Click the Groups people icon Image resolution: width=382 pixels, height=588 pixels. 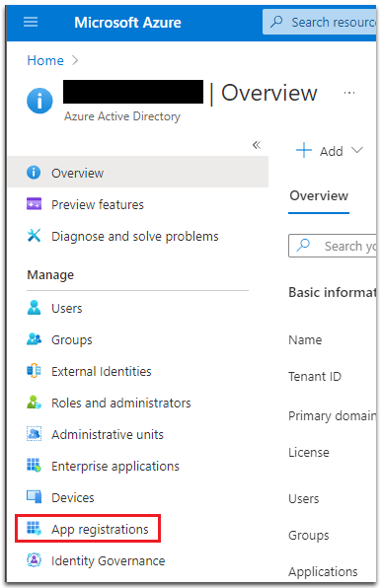tap(34, 338)
